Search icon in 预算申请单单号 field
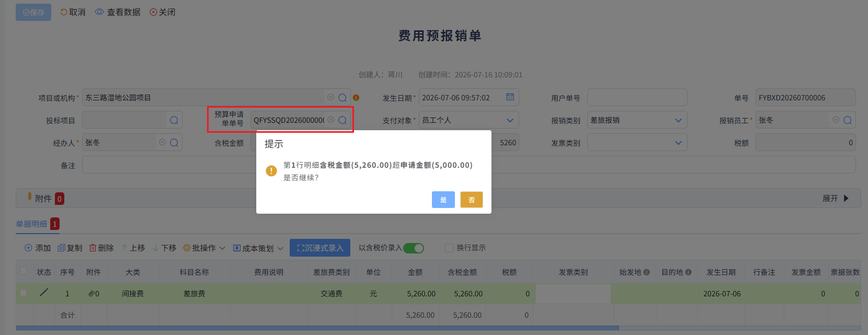 tap(342, 120)
